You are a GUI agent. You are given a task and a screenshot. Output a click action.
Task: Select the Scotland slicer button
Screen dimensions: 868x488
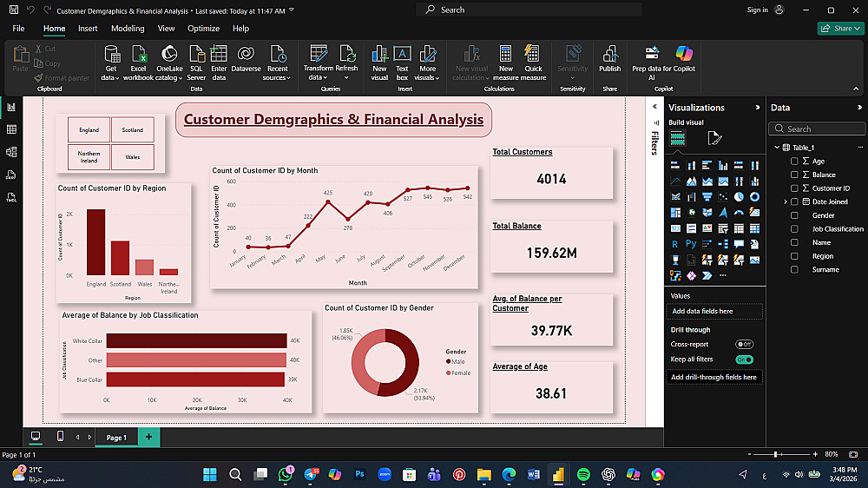(x=132, y=129)
